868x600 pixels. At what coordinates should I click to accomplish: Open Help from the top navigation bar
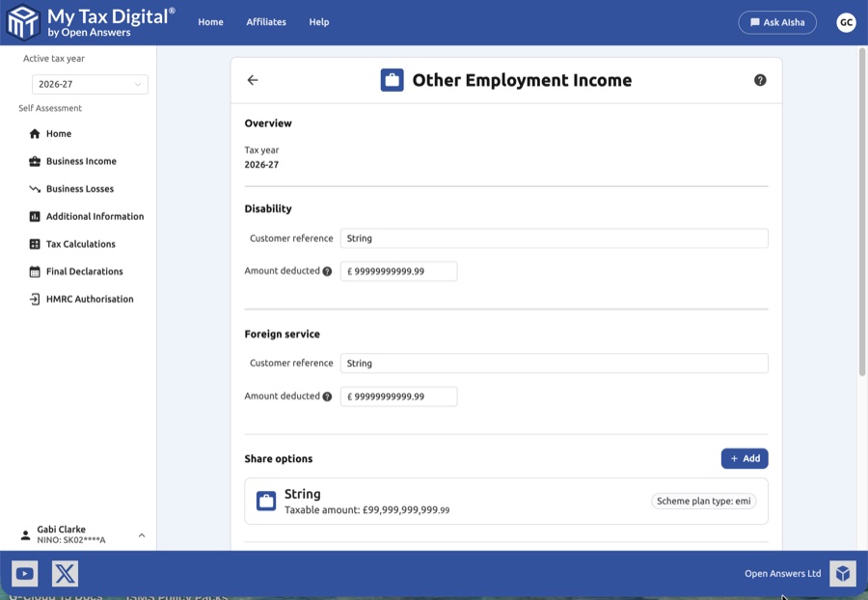[319, 22]
